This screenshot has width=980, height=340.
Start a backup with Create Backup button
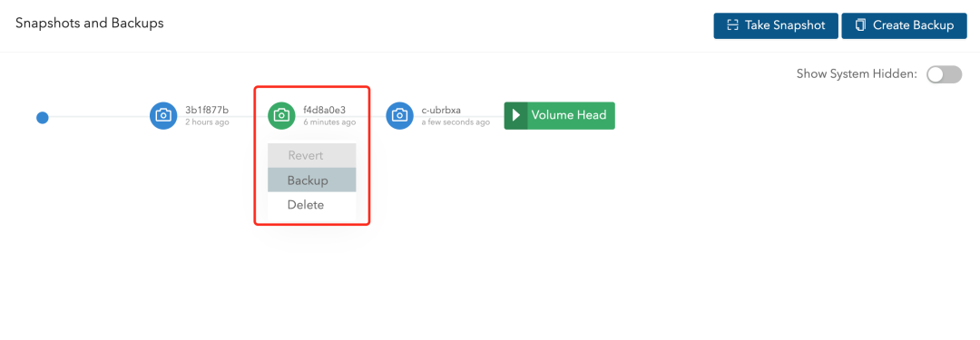[905, 25]
